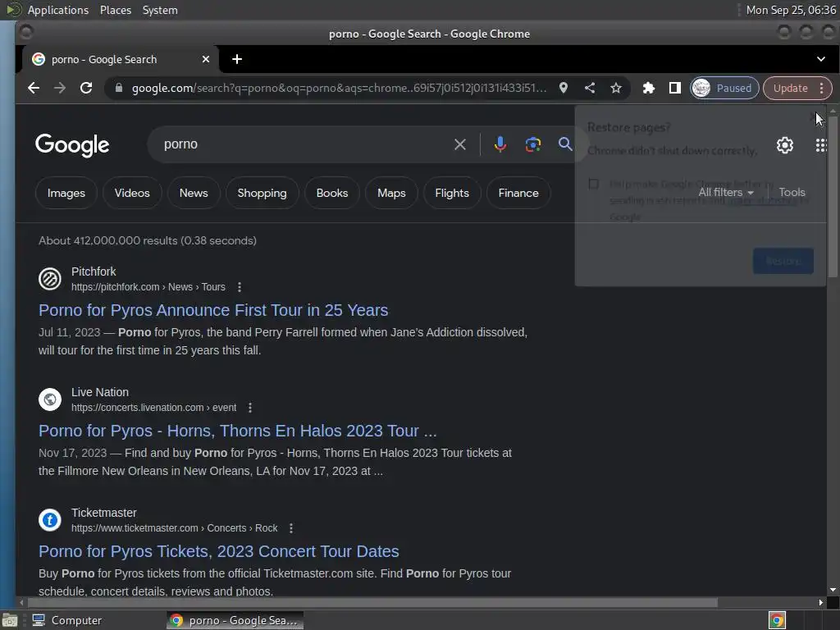Click the Update button in Chrome toolbar
This screenshot has width=840, height=630.
pyautogui.click(x=790, y=88)
